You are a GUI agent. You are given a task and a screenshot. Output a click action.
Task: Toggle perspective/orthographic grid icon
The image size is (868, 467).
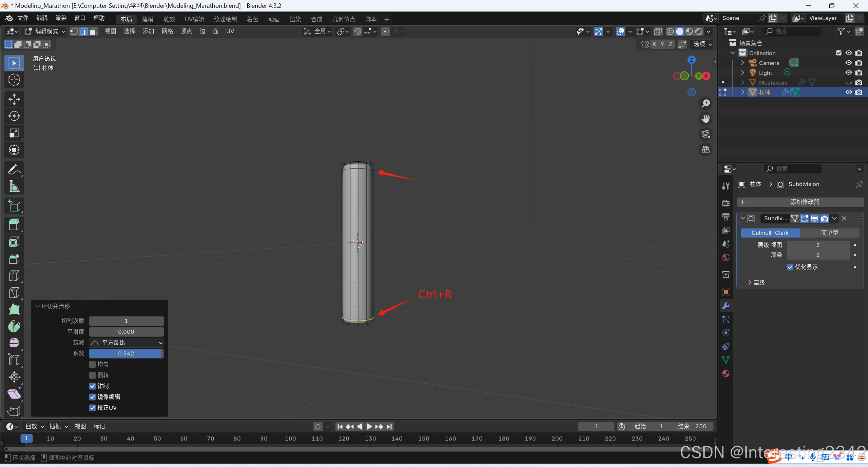[x=706, y=149]
